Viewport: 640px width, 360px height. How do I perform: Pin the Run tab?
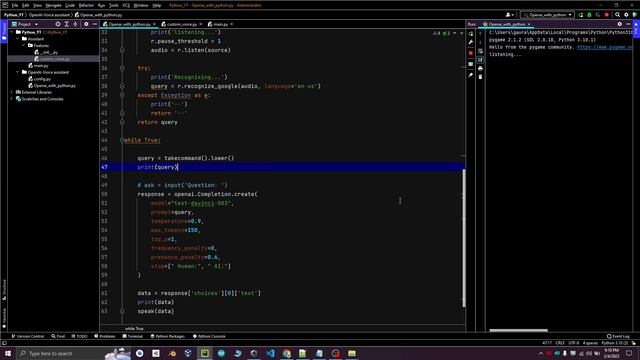tap(471, 75)
